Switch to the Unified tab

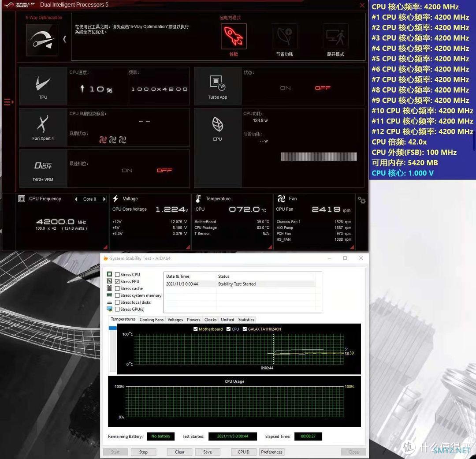tap(227, 320)
